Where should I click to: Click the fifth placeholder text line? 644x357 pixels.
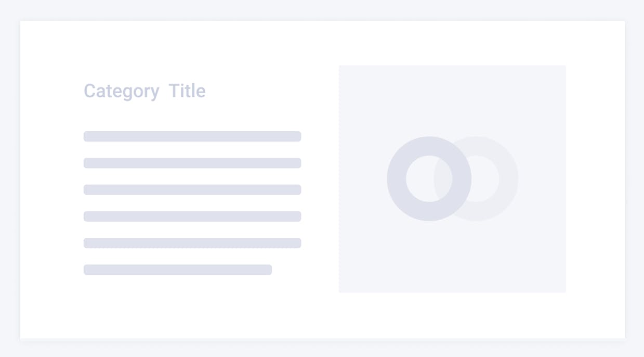pyautogui.click(x=192, y=243)
